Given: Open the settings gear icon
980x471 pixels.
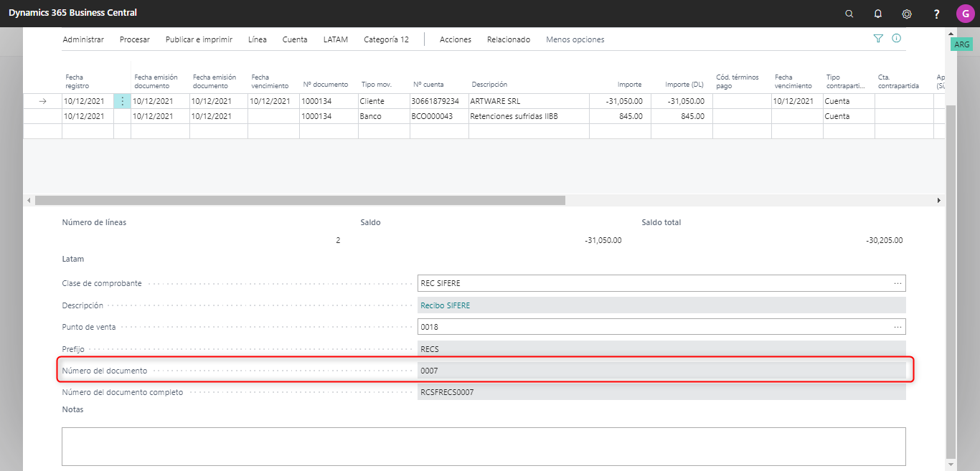Looking at the screenshot, I should click(907, 14).
